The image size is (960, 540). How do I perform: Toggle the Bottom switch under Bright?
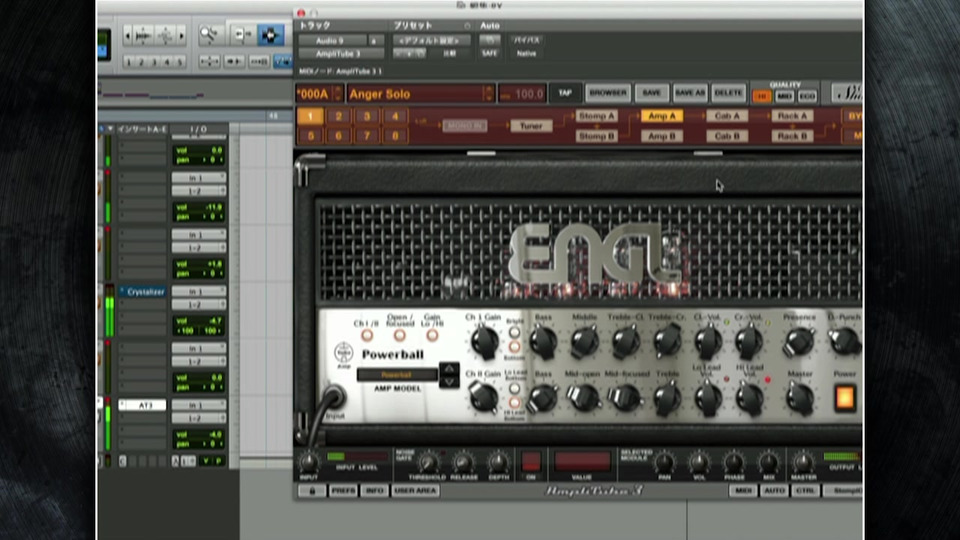(x=514, y=347)
